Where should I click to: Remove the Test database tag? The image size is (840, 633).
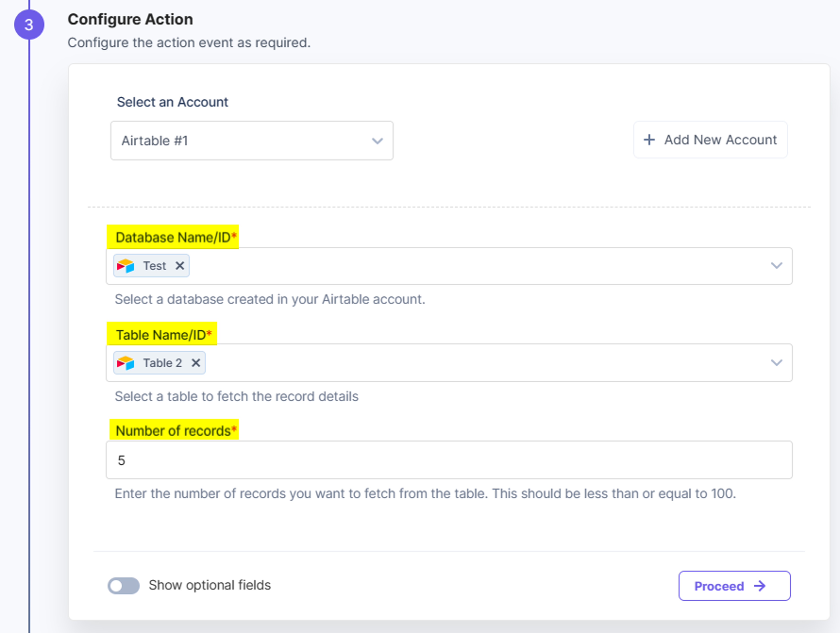click(x=180, y=266)
